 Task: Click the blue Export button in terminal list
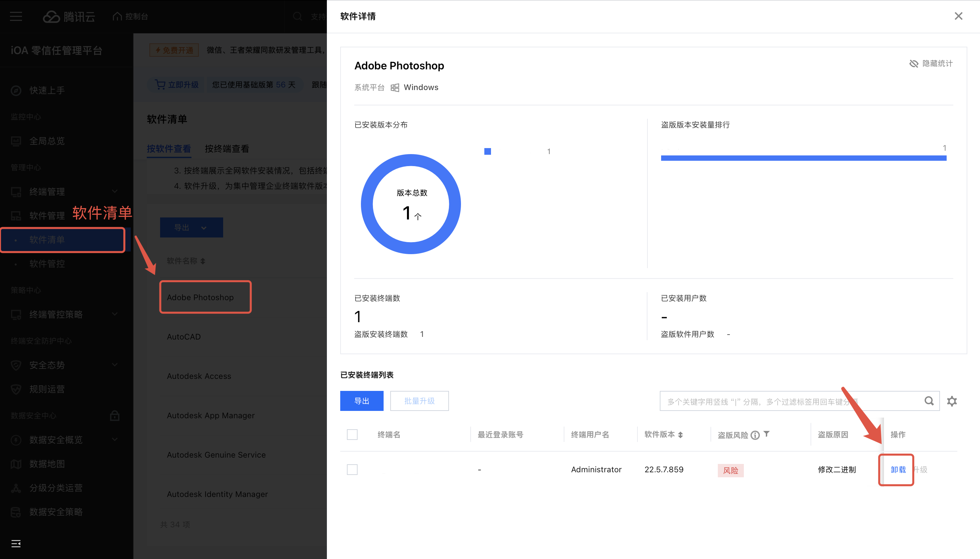pyautogui.click(x=361, y=401)
